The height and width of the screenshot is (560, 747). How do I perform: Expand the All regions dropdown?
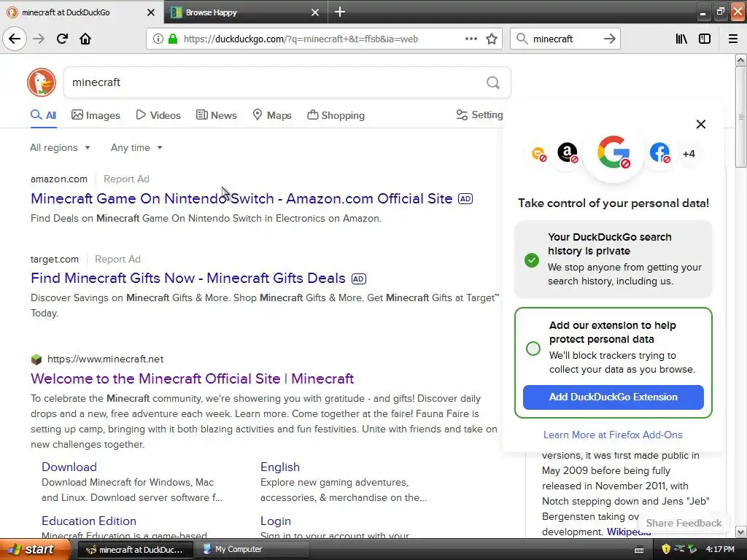(x=60, y=147)
